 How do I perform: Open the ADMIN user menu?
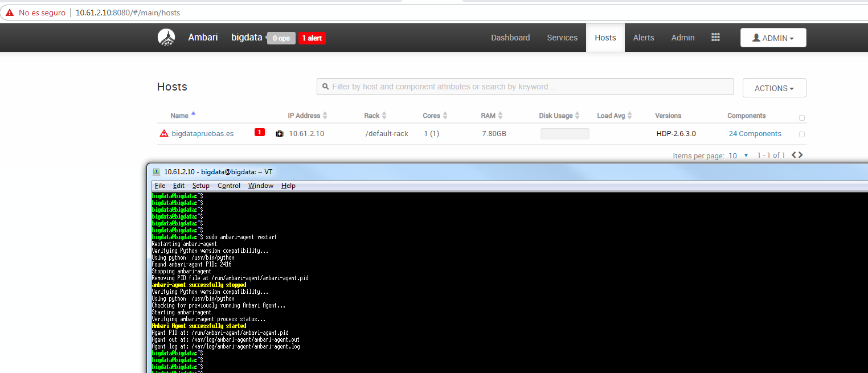pyautogui.click(x=773, y=37)
